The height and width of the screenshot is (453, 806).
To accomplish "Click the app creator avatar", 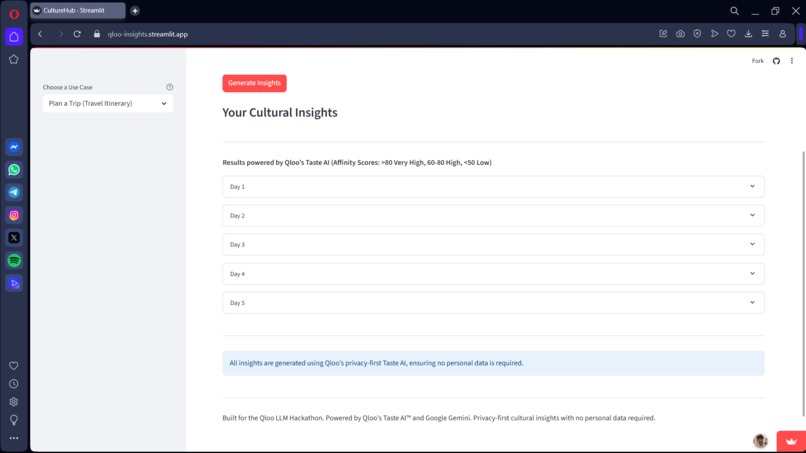I will 760,441.
